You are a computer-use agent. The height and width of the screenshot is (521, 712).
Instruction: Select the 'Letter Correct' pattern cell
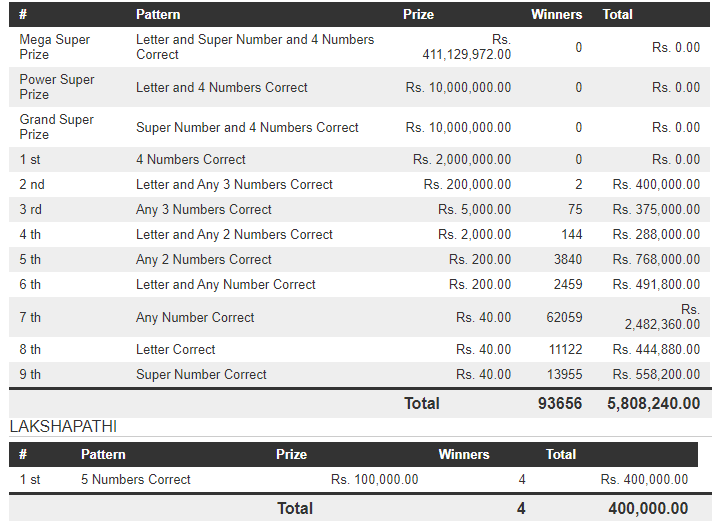176,349
